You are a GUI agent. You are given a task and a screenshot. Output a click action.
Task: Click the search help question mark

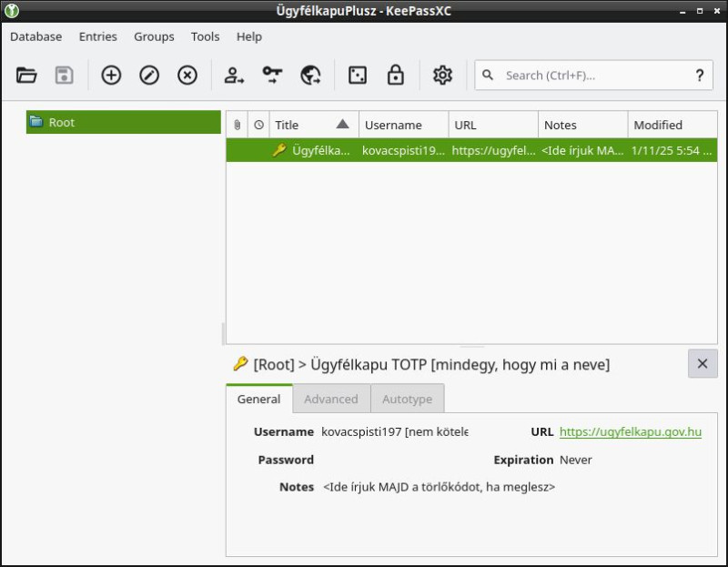point(699,76)
